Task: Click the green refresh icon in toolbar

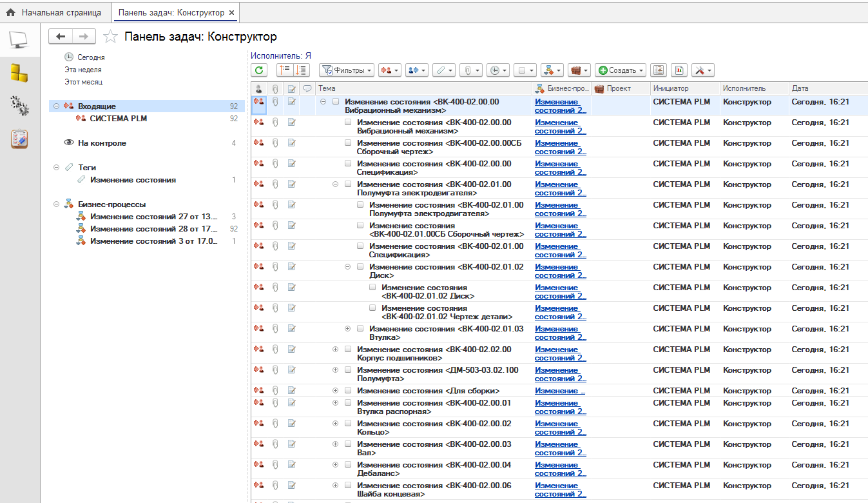Action: pos(259,70)
